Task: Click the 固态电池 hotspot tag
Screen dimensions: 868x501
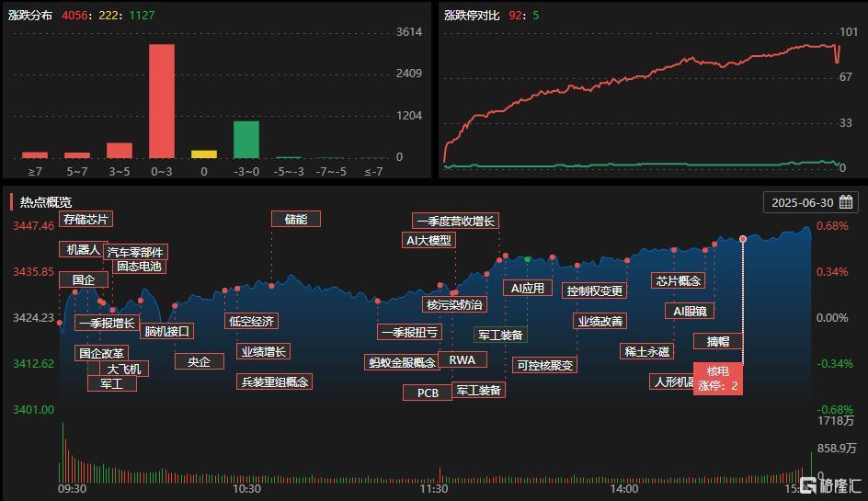Action: (139, 267)
